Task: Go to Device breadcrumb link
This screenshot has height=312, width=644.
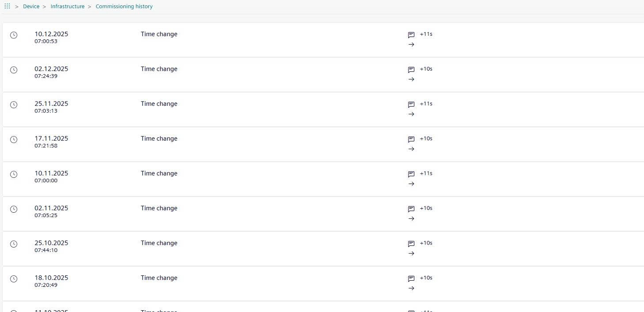Action: [31, 7]
